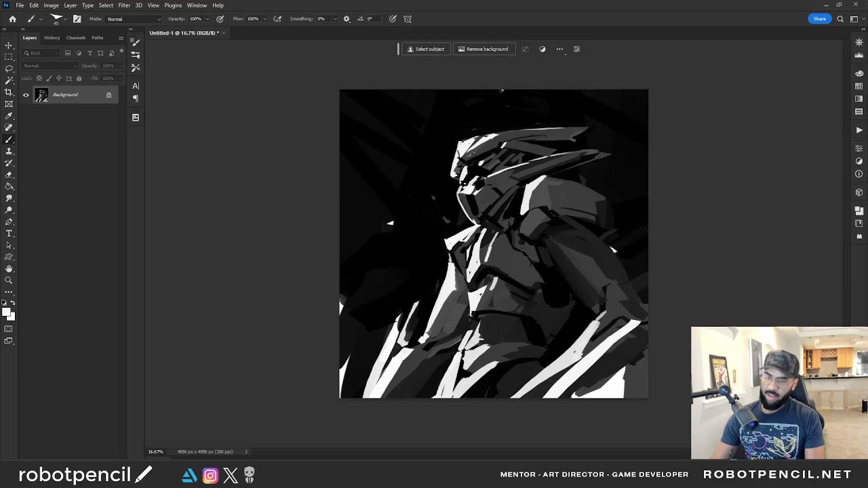
Task: Hide the Background layer visibility eye
Action: tap(26, 95)
